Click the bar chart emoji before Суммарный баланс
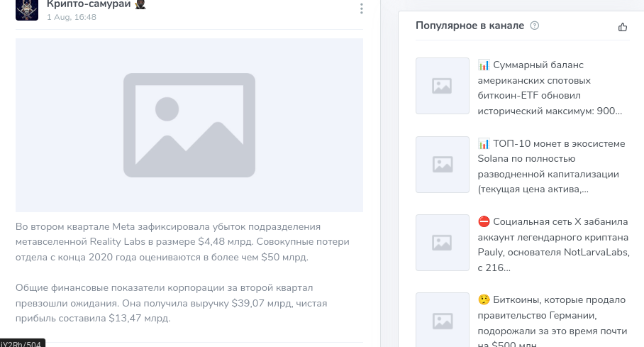Viewport: 644px width, 347px height. click(484, 65)
